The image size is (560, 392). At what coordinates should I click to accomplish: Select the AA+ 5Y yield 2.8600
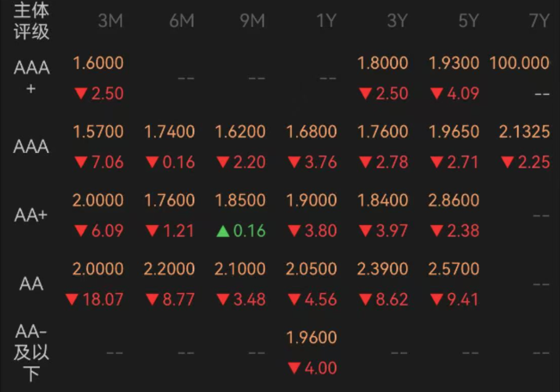[x=453, y=200]
